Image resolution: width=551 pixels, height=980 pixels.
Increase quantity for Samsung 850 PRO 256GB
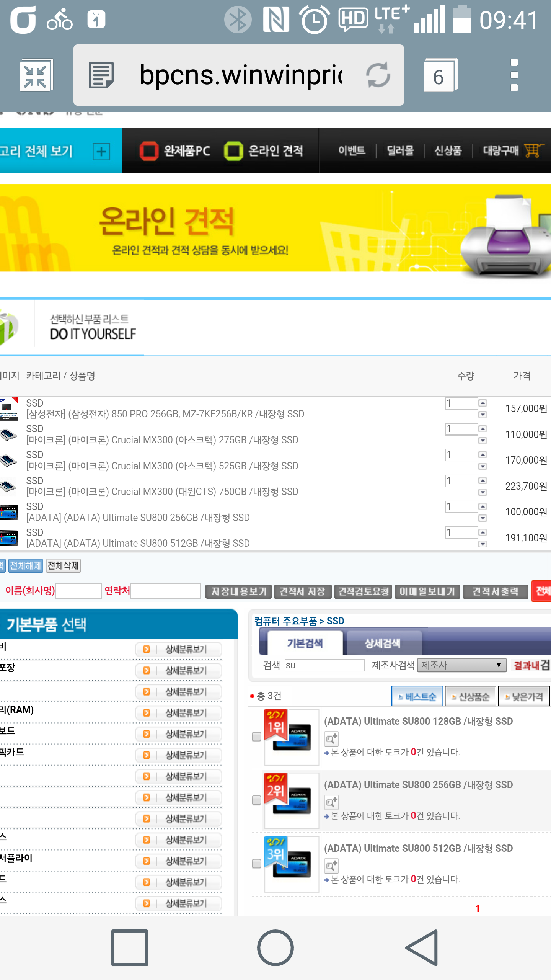tap(483, 403)
